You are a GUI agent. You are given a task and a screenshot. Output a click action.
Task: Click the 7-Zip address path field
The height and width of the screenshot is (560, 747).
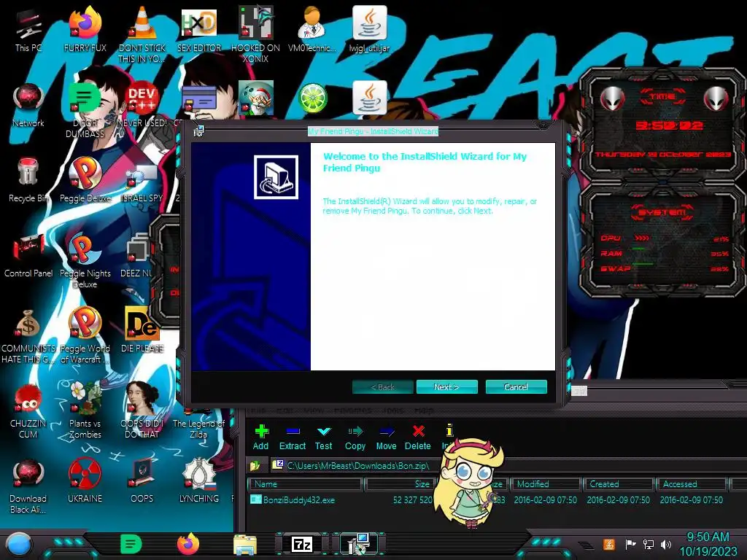click(x=357, y=465)
